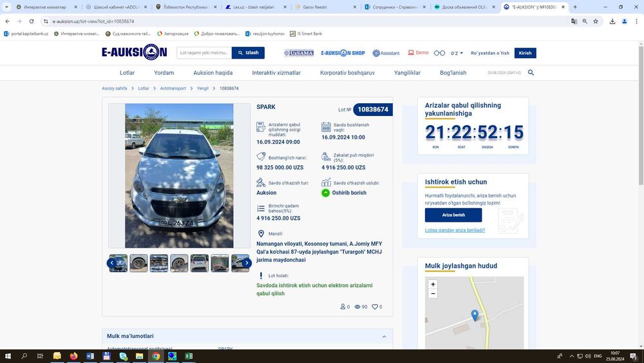Open the Auksion haqida menu

213,73
